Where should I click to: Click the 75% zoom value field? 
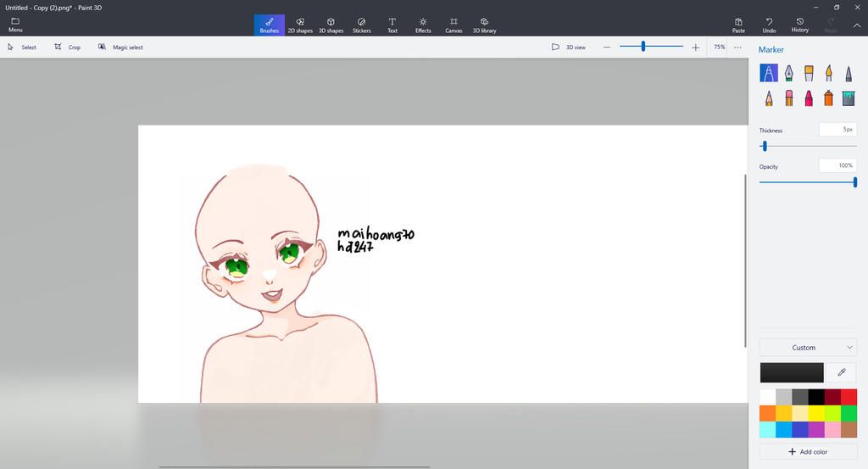(x=719, y=47)
